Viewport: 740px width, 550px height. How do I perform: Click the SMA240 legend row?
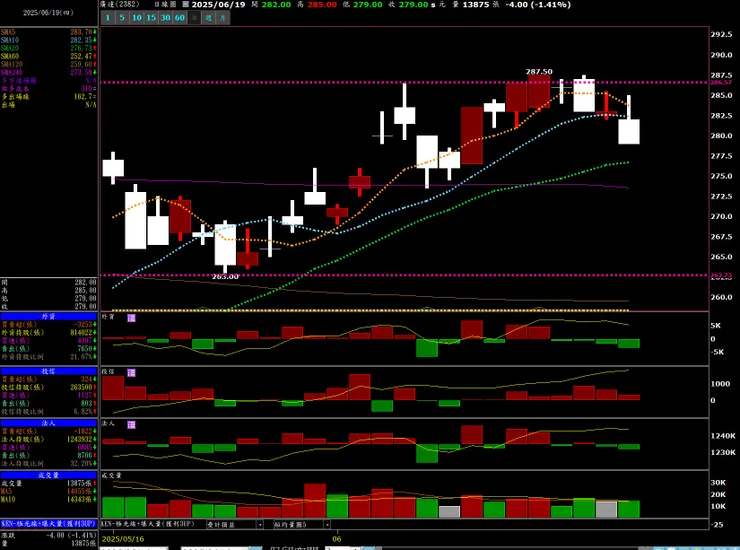pos(49,72)
